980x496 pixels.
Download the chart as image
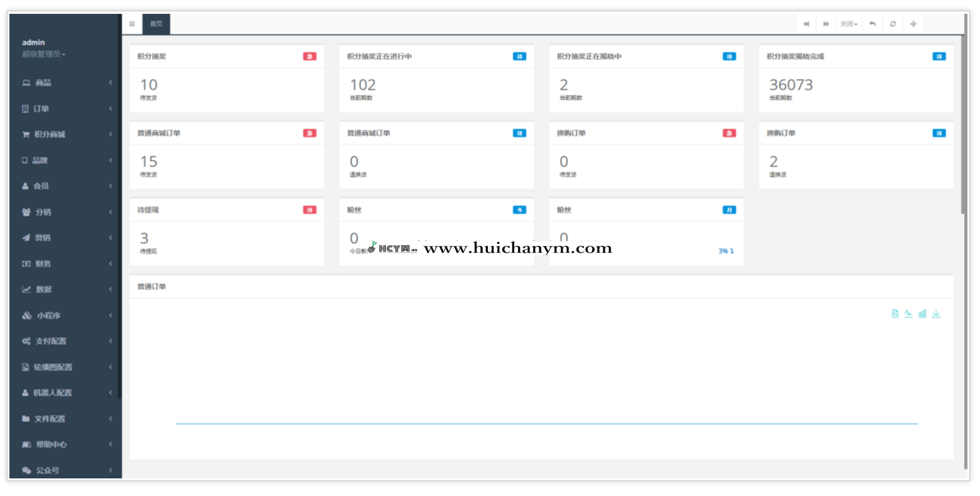(936, 314)
